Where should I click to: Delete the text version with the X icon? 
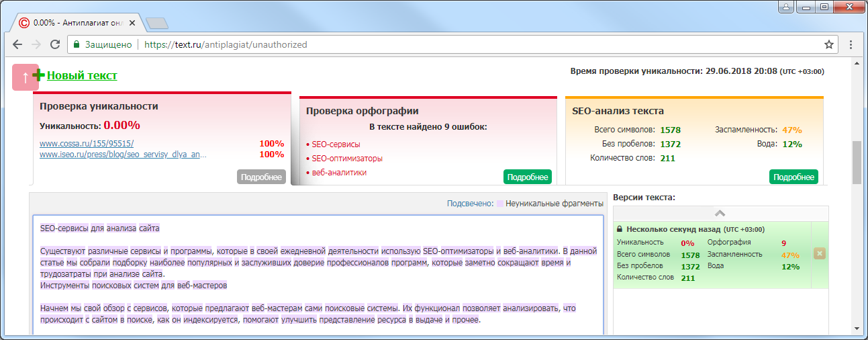[x=819, y=253]
